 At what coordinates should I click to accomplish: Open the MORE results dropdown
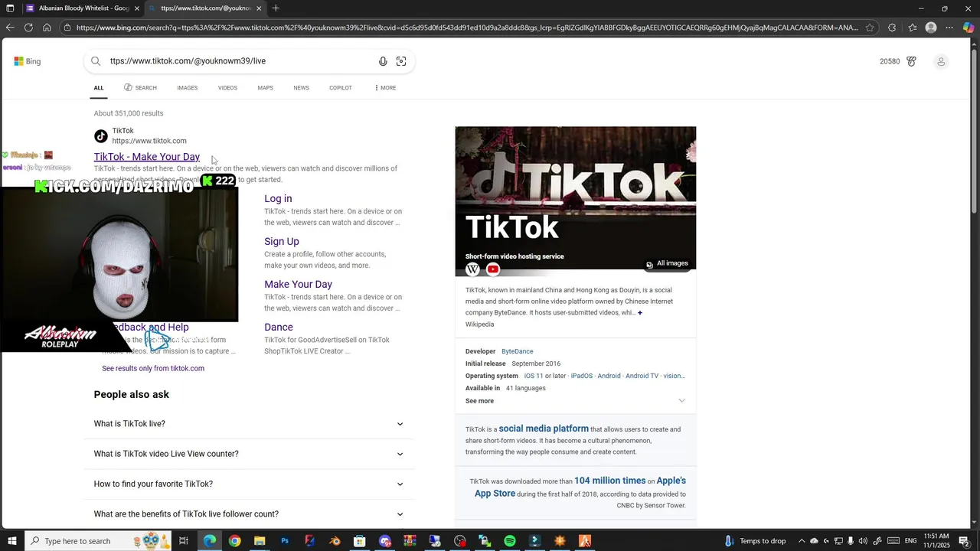385,88
